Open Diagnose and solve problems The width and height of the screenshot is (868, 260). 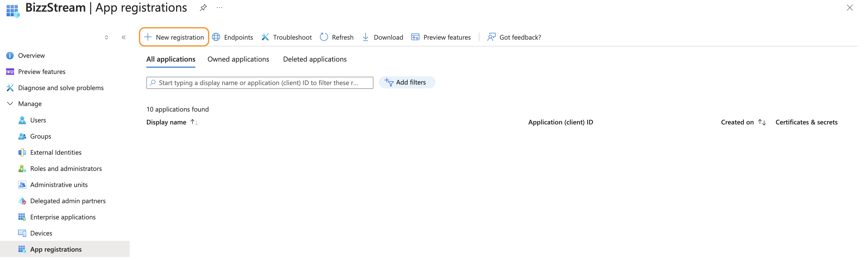(61, 88)
